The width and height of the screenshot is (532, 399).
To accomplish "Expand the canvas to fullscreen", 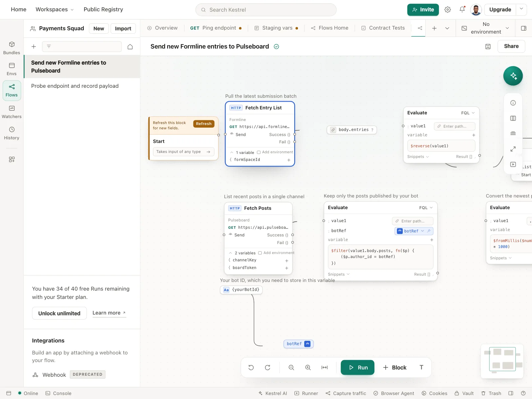I will click(513, 149).
